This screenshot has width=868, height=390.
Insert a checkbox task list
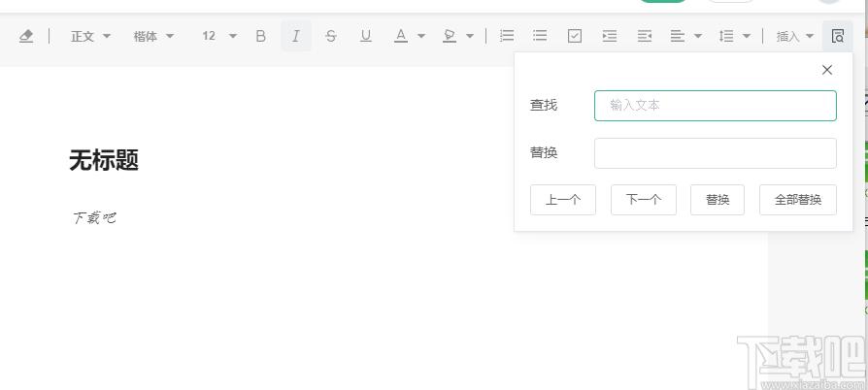click(x=575, y=36)
